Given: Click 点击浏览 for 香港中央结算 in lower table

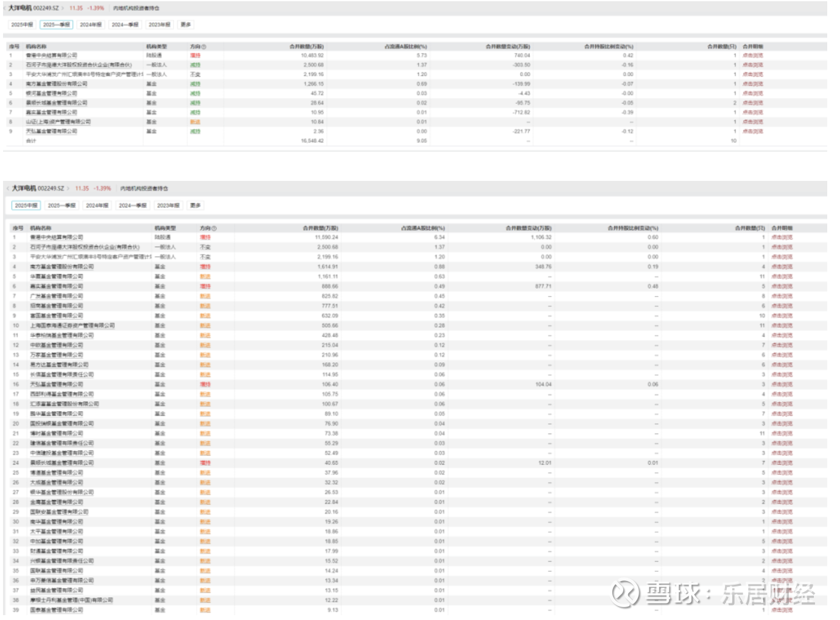Looking at the screenshot, I should pyautogui.click(x=782, y=238).
